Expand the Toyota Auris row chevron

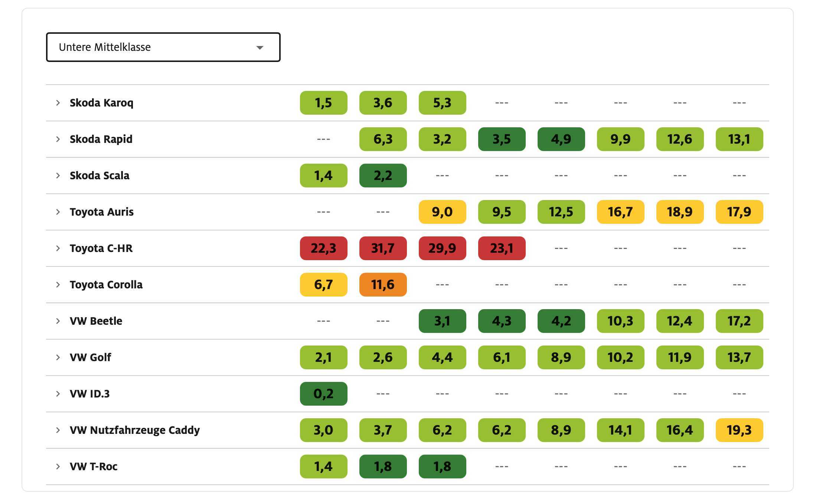pyautogui.click(x=58, y=212)
